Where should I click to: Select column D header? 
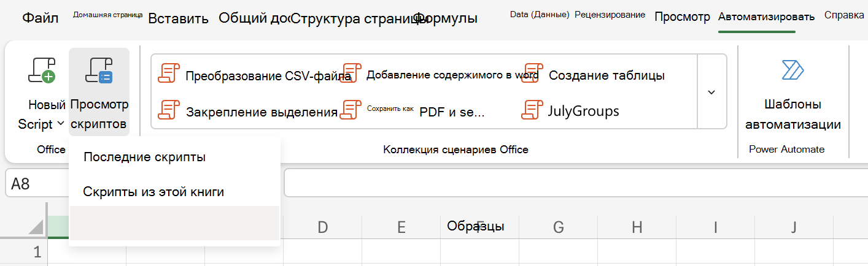tap(322, 227)
